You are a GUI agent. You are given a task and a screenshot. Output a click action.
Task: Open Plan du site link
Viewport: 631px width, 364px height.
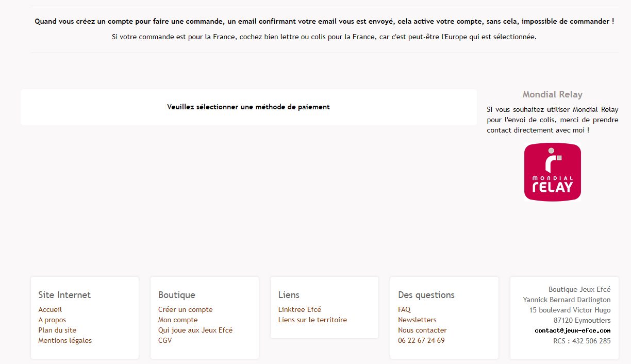[x=57, y=330]
